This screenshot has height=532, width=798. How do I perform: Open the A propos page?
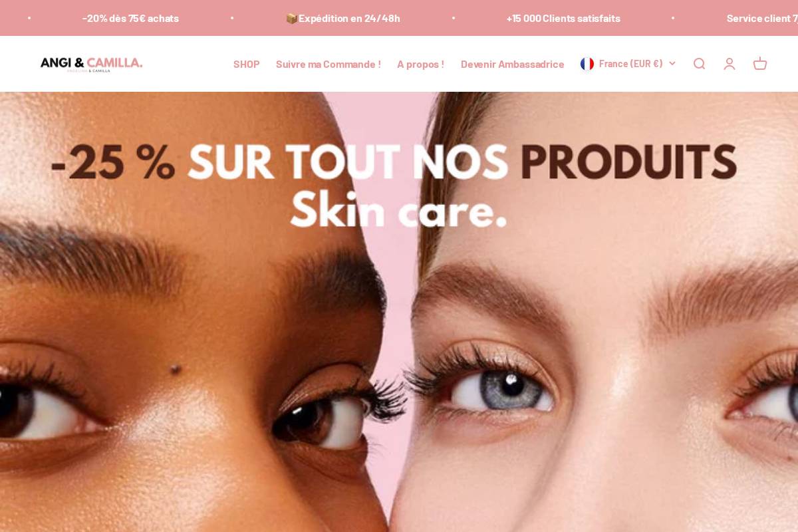tap(420, 64)
